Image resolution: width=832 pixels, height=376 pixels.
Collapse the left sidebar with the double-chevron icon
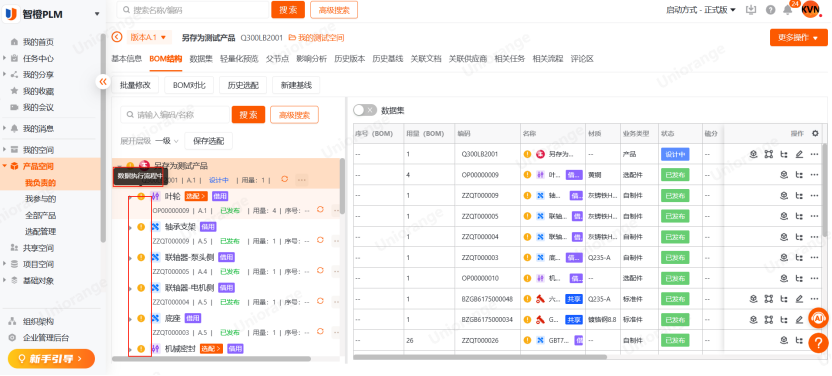[x=102, y=81]
